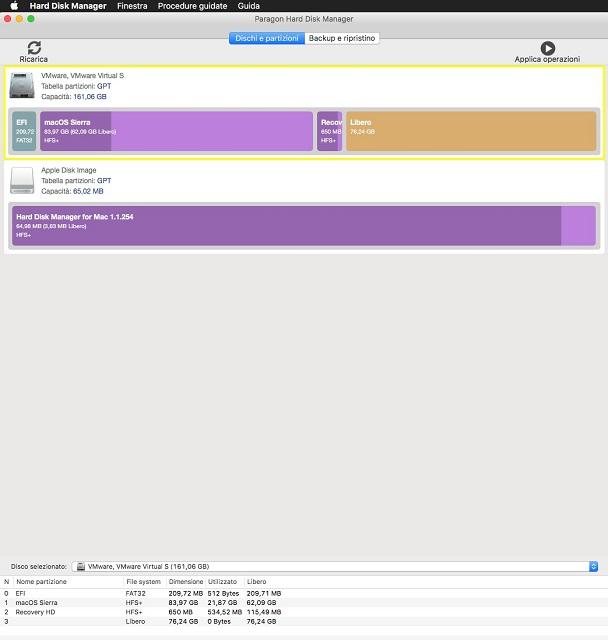This screenshot has height=640, width=608.
Task: Select the Libero free space block
Action: tap(471, 131)
